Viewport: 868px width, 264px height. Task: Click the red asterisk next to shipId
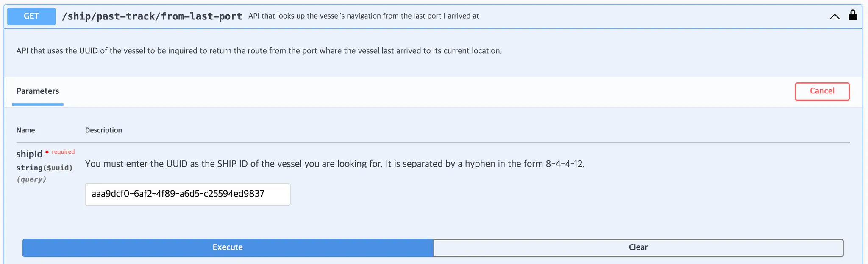click(x=47, y=152)
